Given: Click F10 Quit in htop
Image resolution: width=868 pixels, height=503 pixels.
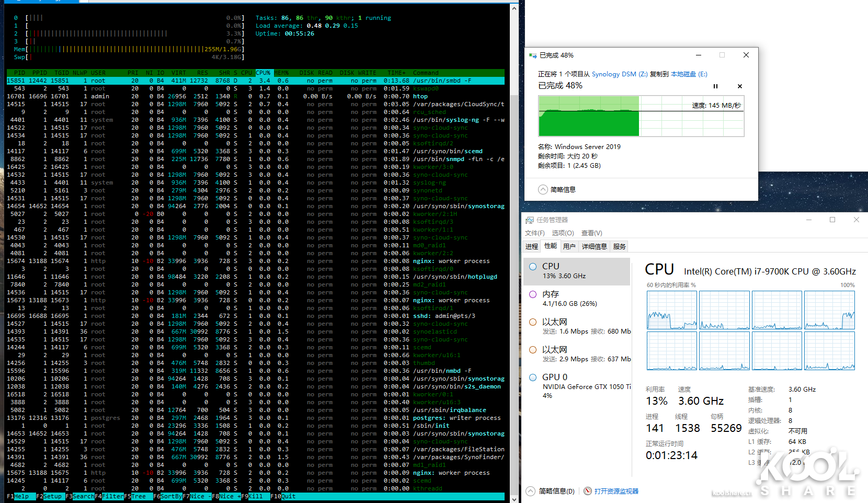Looking at the screenshot, I should [x=283, y=496].
